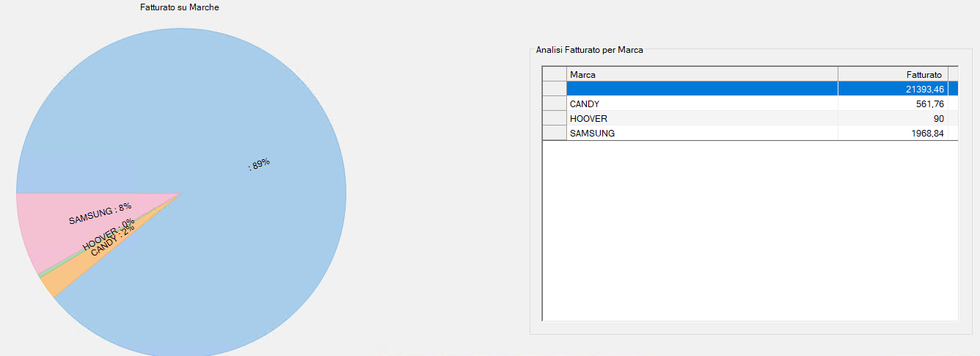Sort by the Fatturato column header
980x356 pixels.
892,74
